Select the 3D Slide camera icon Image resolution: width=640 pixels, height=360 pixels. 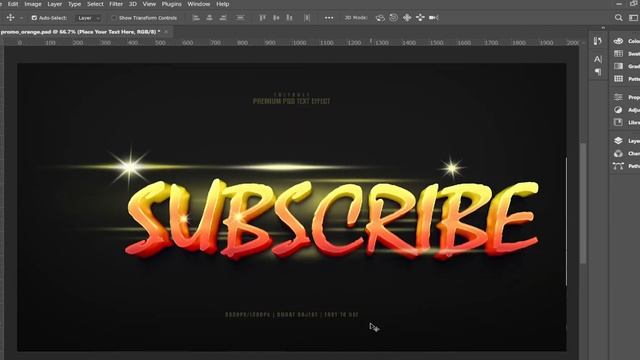pos(420,18)
